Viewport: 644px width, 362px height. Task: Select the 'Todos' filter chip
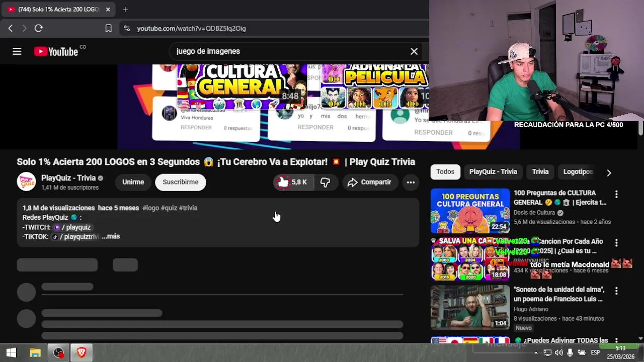pyautogui.click(x=445, y=172)
